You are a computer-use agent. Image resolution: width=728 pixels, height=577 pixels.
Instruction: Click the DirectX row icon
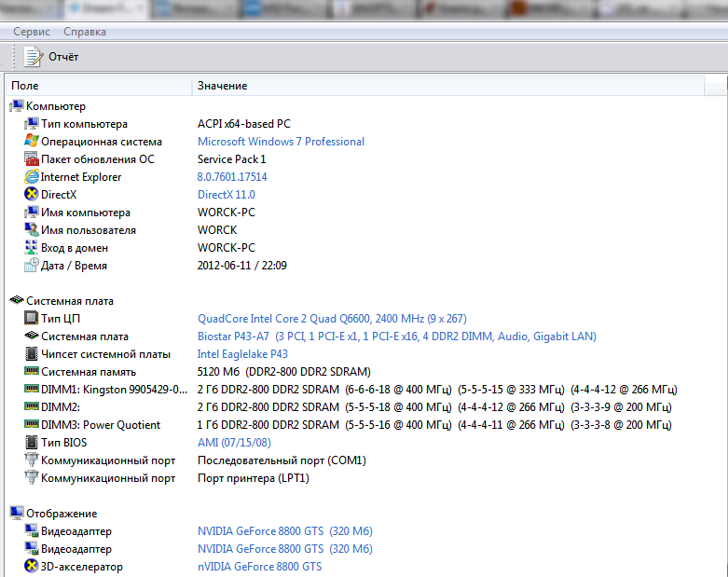(32, 194)
